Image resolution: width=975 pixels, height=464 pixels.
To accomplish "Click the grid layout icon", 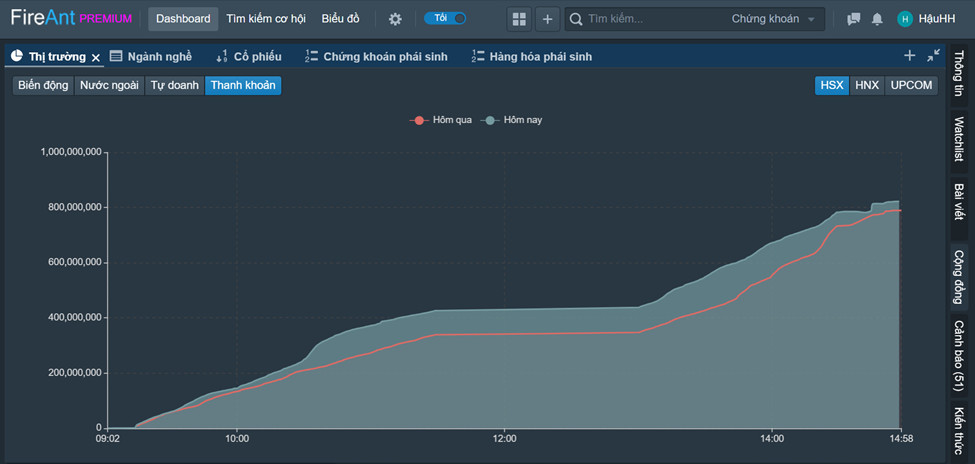I will pos(518,19).
